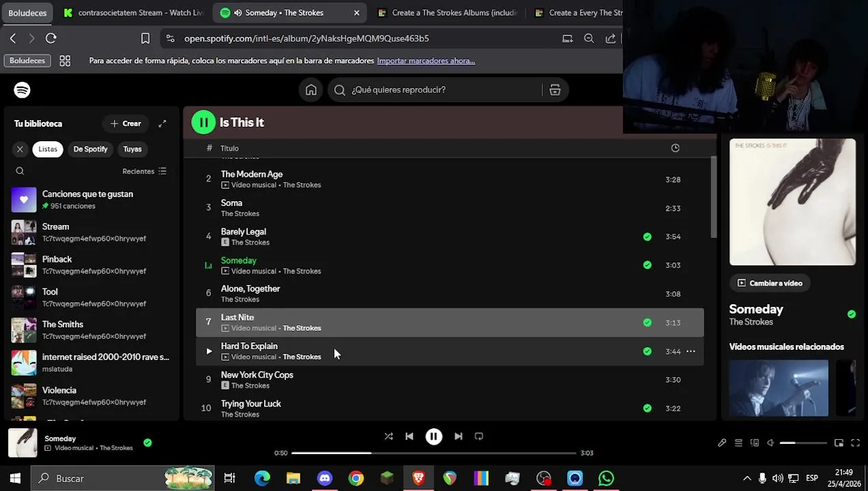Viewport: 868px width, 491px height.
Task: Click Importar marcadores ahora link
Action: (426, 61)
